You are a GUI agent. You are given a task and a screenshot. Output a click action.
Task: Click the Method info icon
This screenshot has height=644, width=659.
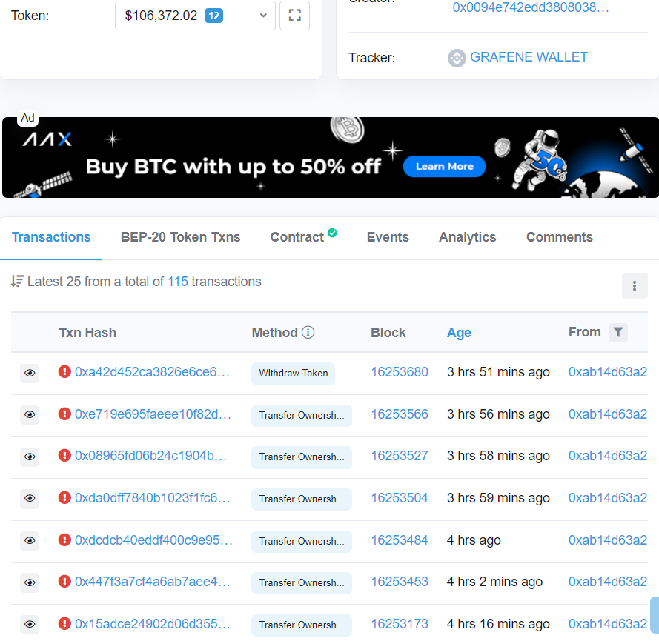[308, 333]
